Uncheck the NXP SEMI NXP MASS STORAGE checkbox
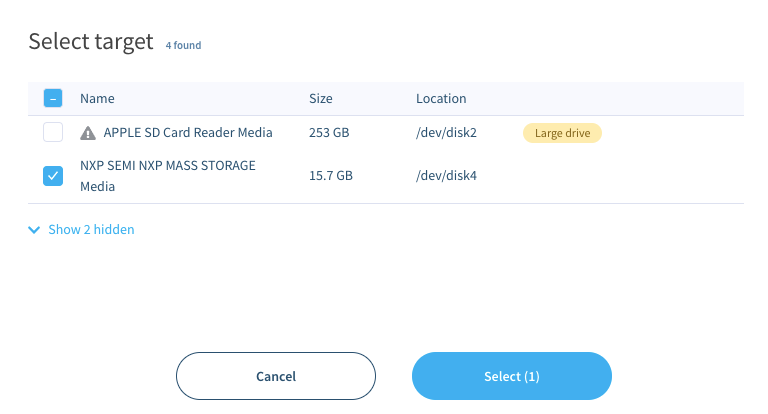The height and width of the screenshot is (414, 768). click(x=53, y=176)
